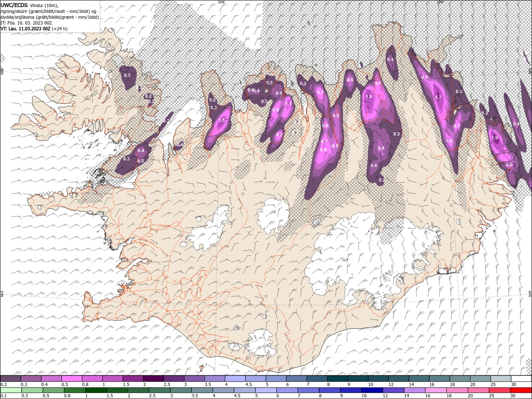Pick the rain-scale swatch between 1 and 1.5
The width and height of the screenshot is (532, 399).
96,390
